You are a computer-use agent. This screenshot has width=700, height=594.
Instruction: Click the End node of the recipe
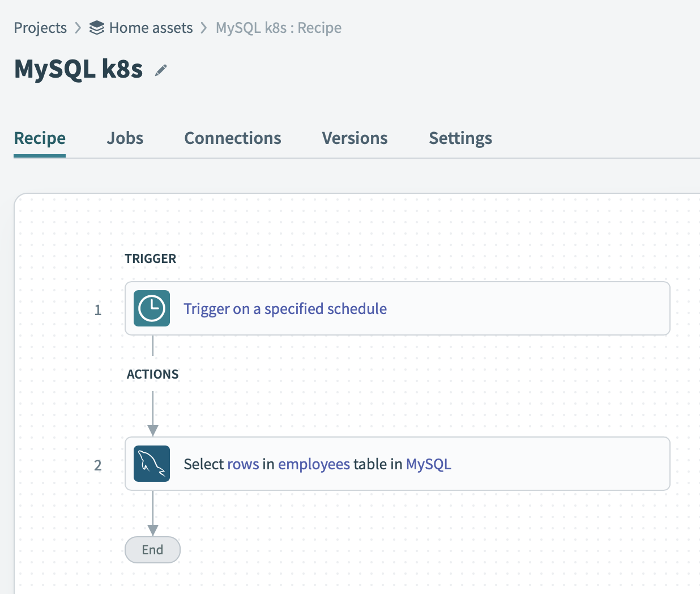[x=152, y=550]
